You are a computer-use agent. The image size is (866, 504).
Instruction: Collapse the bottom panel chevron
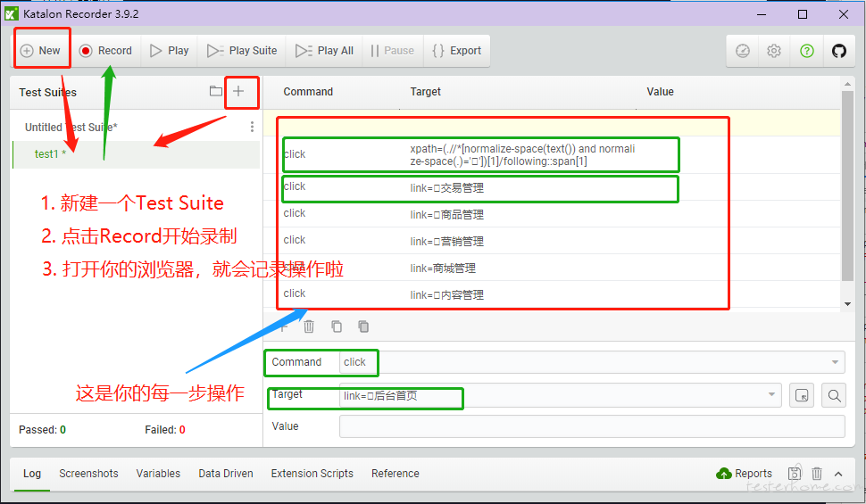838,475
